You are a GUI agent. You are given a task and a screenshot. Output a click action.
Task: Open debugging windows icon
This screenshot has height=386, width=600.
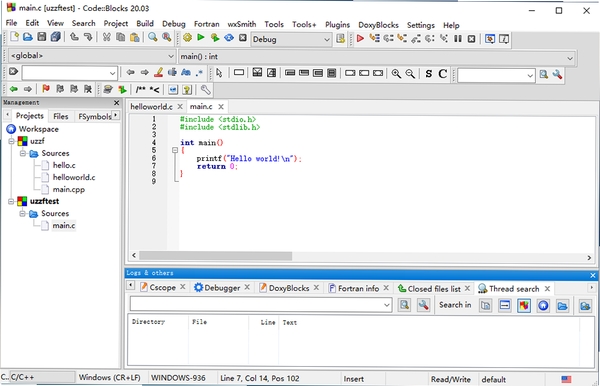490,39
